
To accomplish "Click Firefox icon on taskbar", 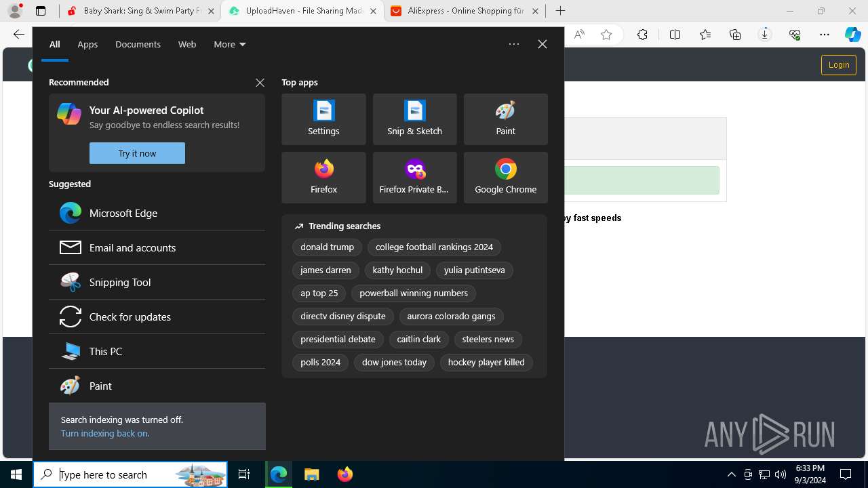I will [x=344, y=474].
